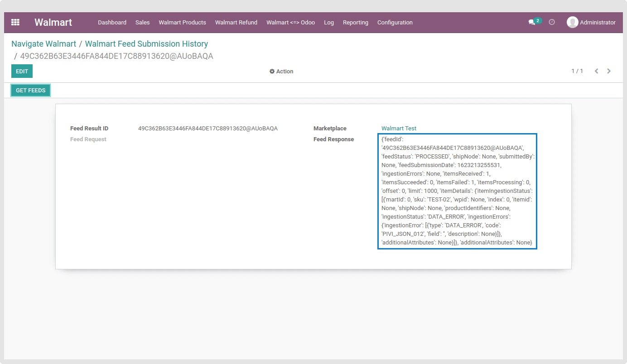This screenshot has width=627, height=364.
Task: Click the Feed Result ID label
Action: [x=89, y=129]
